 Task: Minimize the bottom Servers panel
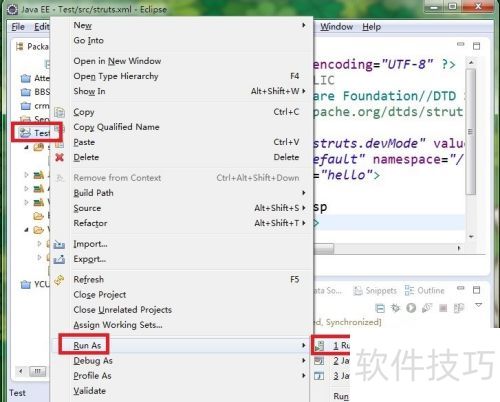click(461, 288)
